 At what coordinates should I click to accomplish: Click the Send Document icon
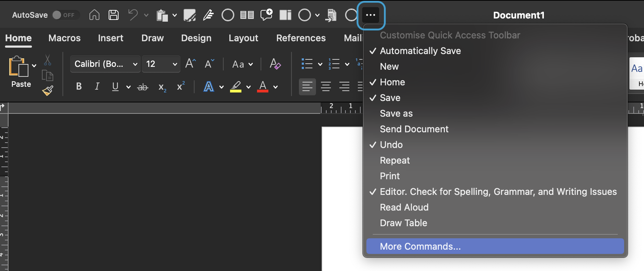click(x=331, y=15)
